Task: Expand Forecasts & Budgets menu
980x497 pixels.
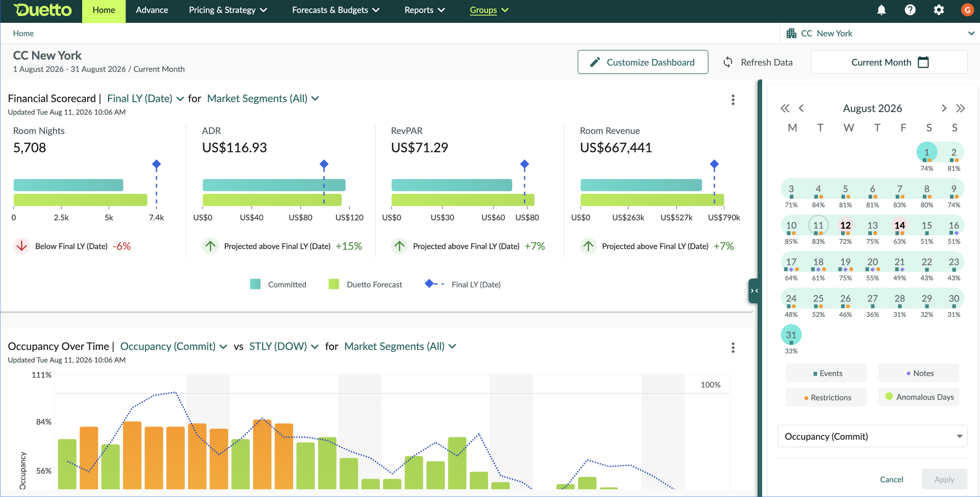Action: tap(335, 10)
